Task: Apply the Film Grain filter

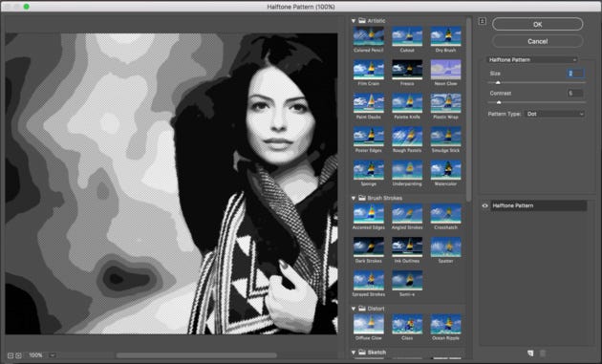Action: coord(369,70)
